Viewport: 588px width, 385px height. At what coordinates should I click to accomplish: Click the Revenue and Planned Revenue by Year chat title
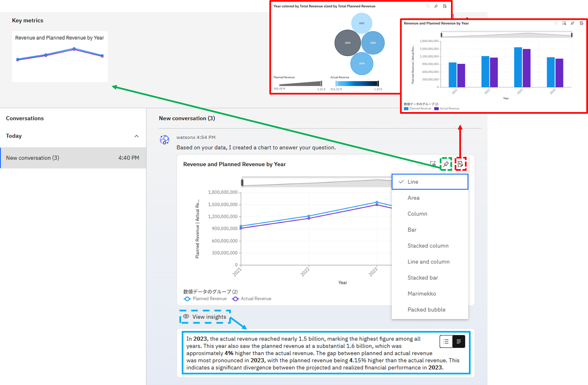[x=234, y=164]
